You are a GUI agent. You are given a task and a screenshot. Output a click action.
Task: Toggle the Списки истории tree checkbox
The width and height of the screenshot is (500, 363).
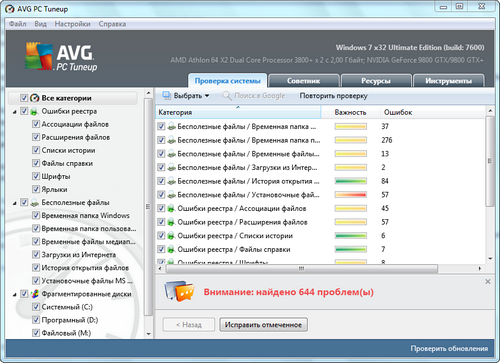(x=36, y=150)
